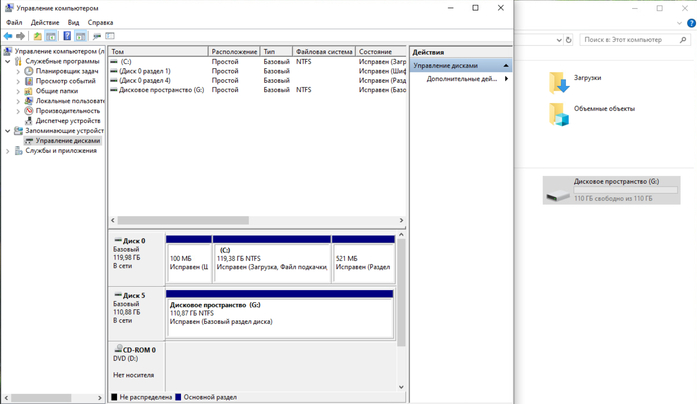Click the Back arrow in the toolbar

[8, 36]
